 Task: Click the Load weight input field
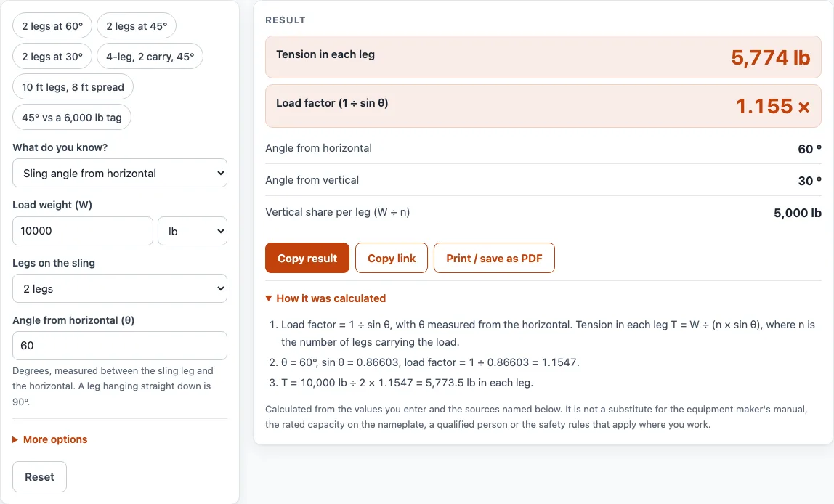[82, 231]
